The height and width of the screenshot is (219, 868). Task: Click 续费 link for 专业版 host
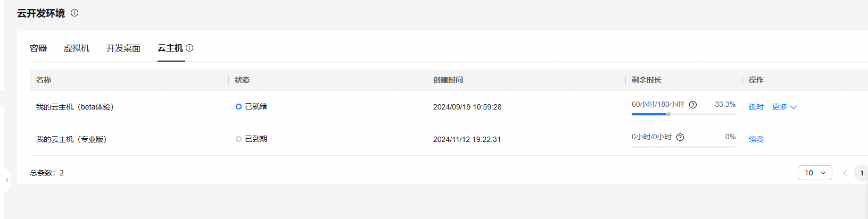[x=756, y=139]
